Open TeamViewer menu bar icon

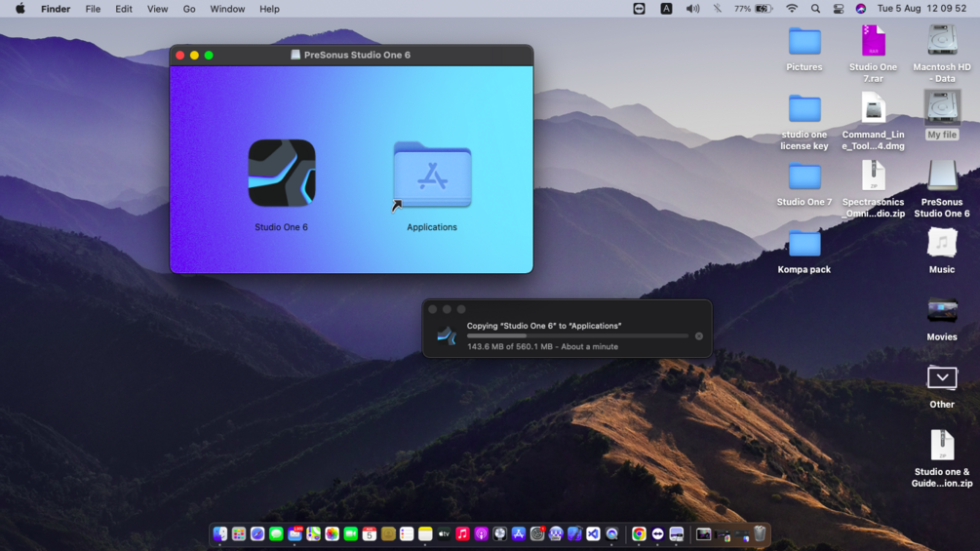click(639, 9)
